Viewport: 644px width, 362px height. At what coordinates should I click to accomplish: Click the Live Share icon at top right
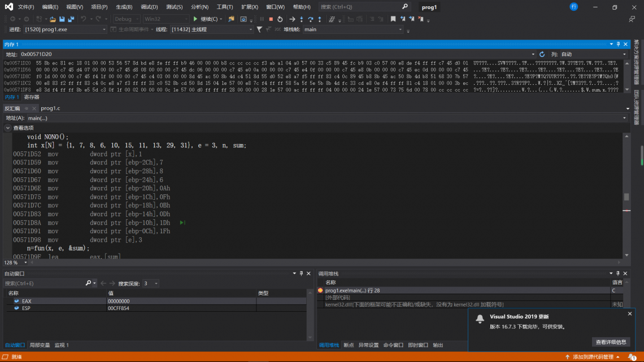(x=632, y=19)
